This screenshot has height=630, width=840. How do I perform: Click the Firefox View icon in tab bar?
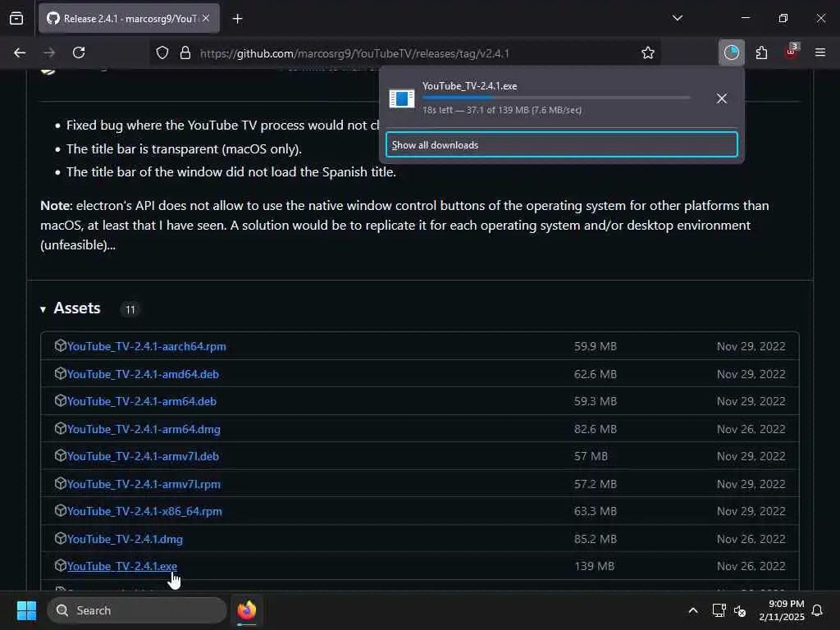point(16,19)
